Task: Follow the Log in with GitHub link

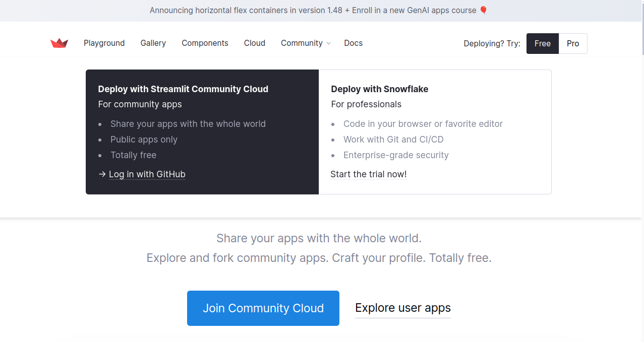Action: (x=147, y=174)
